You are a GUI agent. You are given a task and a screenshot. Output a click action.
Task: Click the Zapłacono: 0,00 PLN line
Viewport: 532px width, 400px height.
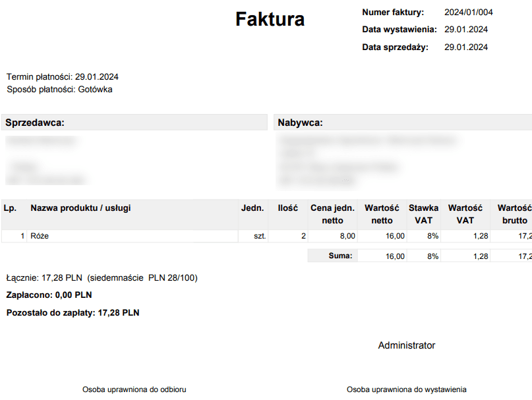pos(49,295)
